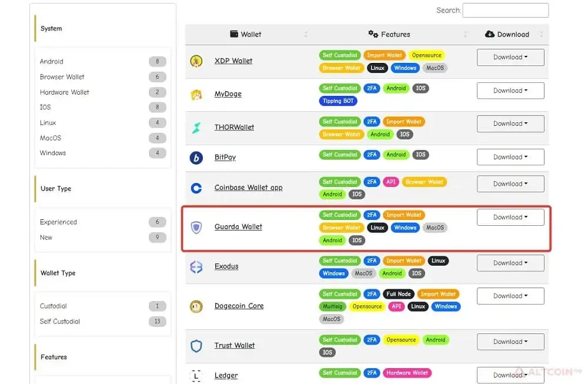Filter wallets by Linux system
The height and width of the screenshot is (384, 588).
click(x=102, y=123)
